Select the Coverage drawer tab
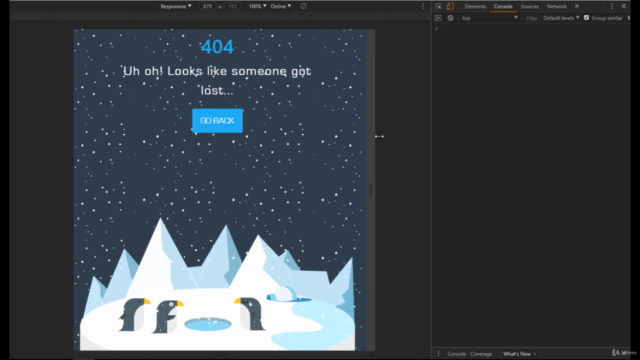This screenshot has width=640, height=360. pos(481,354)
